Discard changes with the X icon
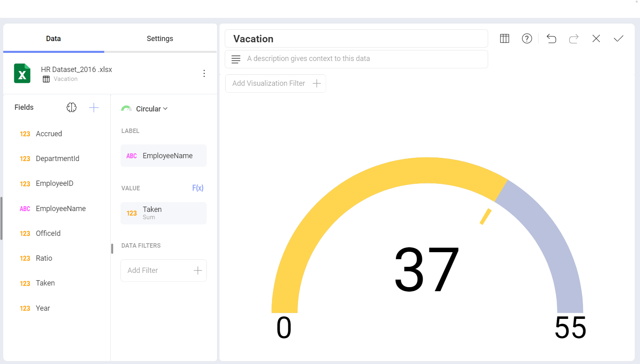This screenshot has width=640, height=364. pos(596,39)
